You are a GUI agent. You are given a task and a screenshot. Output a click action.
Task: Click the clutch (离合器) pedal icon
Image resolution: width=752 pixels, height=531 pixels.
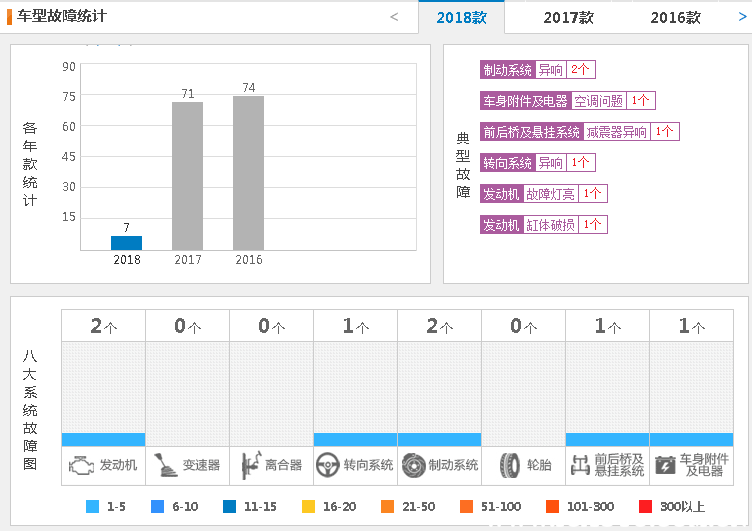point(249,465)
